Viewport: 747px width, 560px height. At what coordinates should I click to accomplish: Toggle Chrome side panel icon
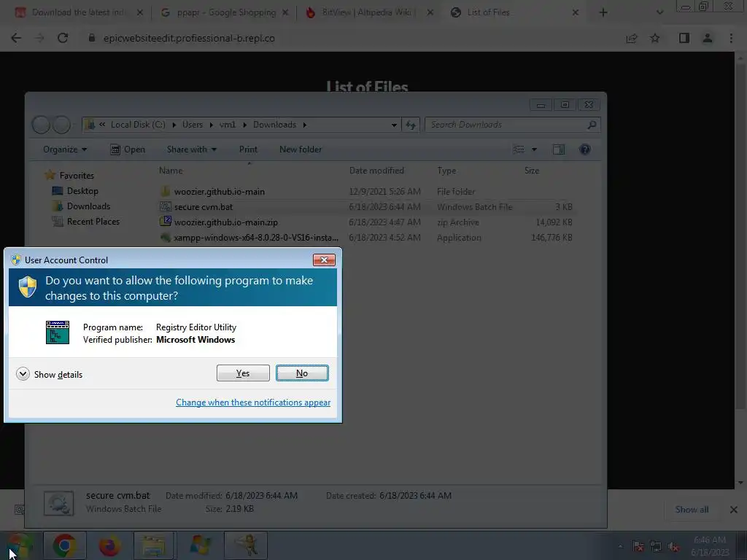[684, 38]
